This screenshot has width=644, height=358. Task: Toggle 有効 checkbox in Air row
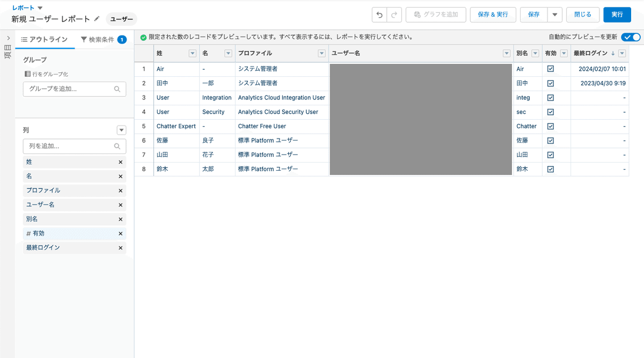tap(551, 69)
